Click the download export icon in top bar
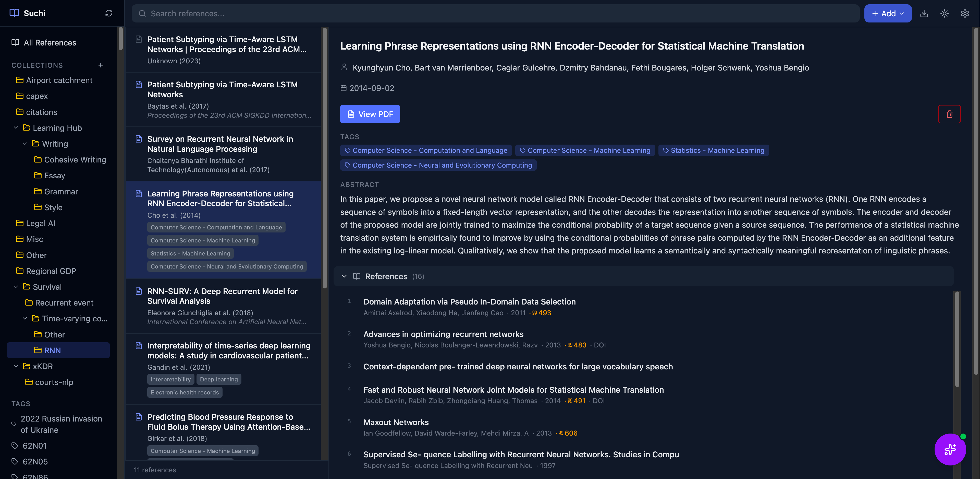This screenshot has height=479, width=980. [x=924, y=14]
